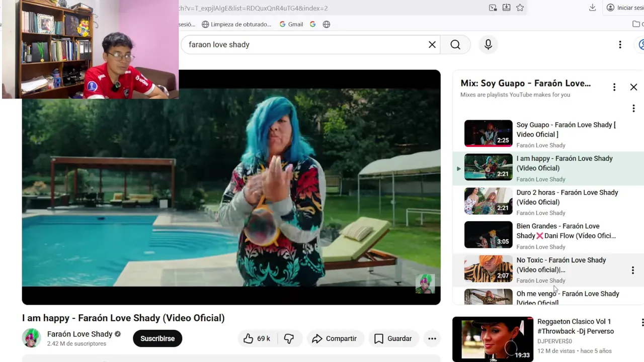The image size is (644, 362).
Task: Open the Limpieza de obturado... bookmark
Action: click(x=236, y=24)
